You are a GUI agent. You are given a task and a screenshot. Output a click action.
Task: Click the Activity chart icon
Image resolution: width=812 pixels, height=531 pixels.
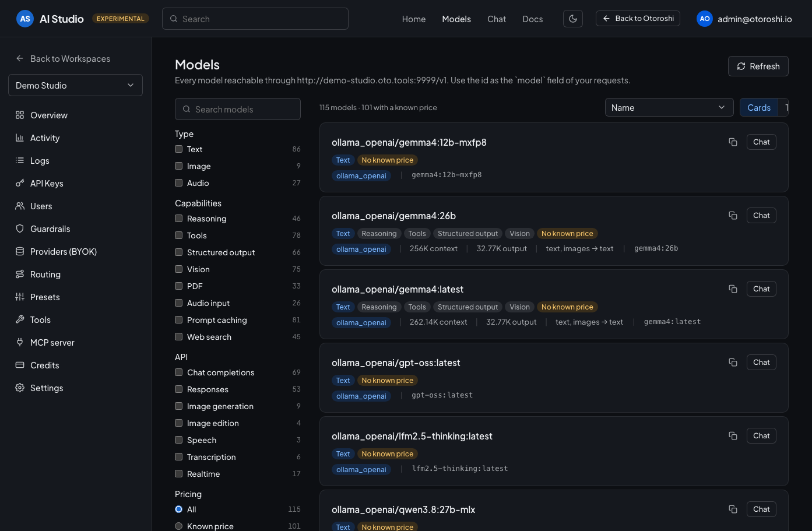[20, 138]
